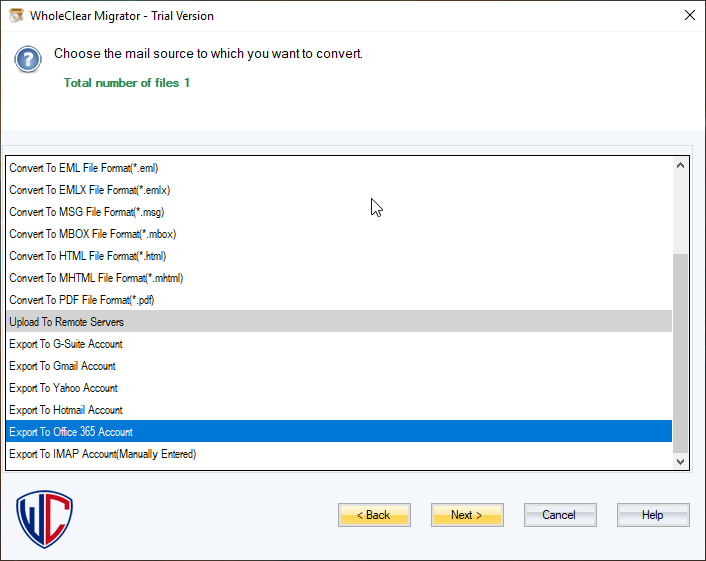Click the WholeClear app icon in title bar
This screenshot has width=706, height=561.
point(16,15)
